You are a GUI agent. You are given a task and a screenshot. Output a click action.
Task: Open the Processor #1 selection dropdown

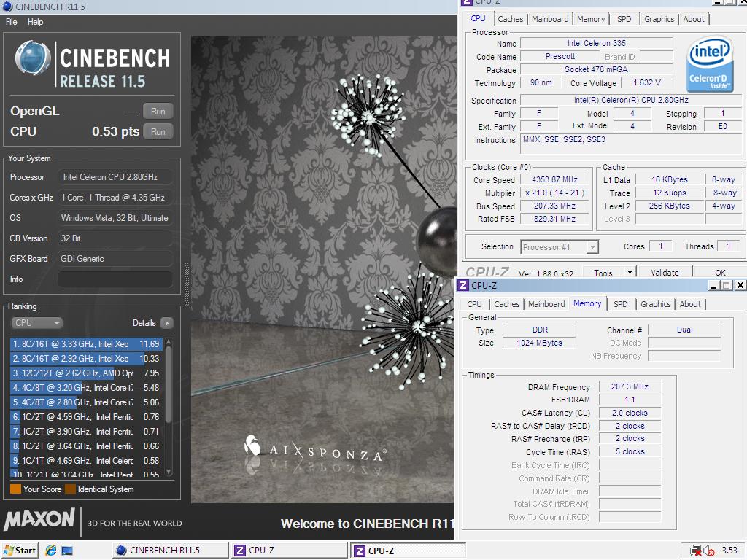(x=560, y=246)
